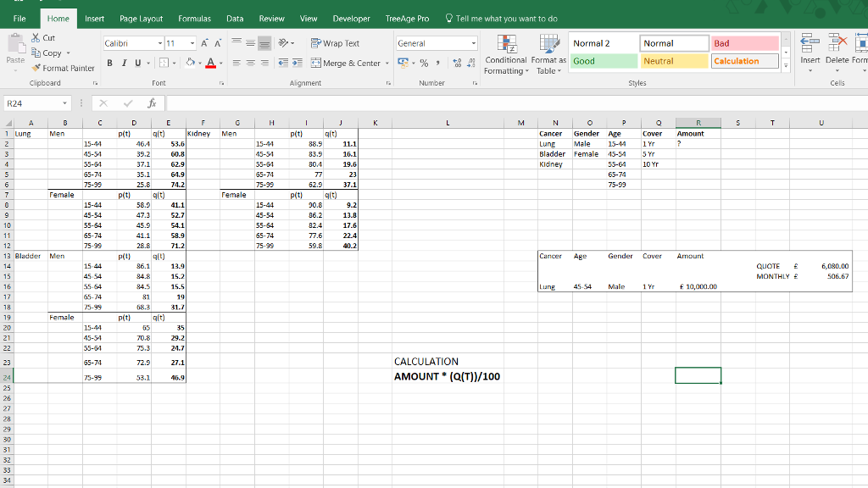Toggle Merge & Center on selection

point(351,63)
